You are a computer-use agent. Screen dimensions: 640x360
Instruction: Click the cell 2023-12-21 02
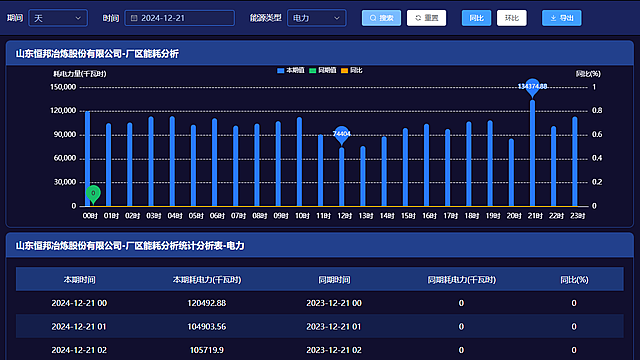[334, 350]
